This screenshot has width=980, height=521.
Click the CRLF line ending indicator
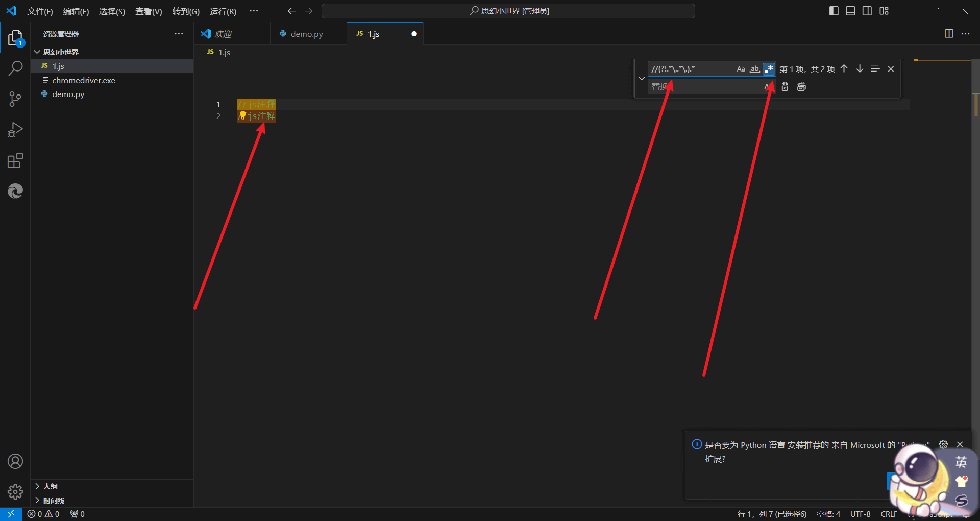tap(889, 514)
